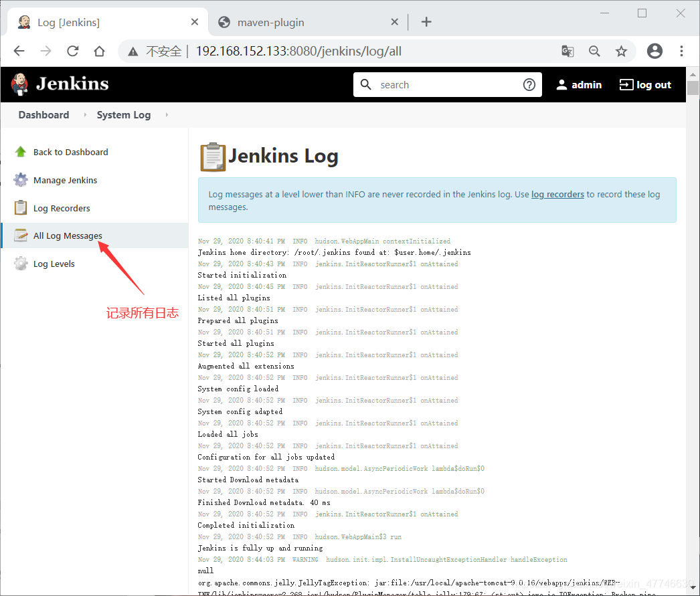Click log line 'Finished Download metadata. 40 ms'
The width and height of the screenshot is (700, 596).
tap(264, 503)
